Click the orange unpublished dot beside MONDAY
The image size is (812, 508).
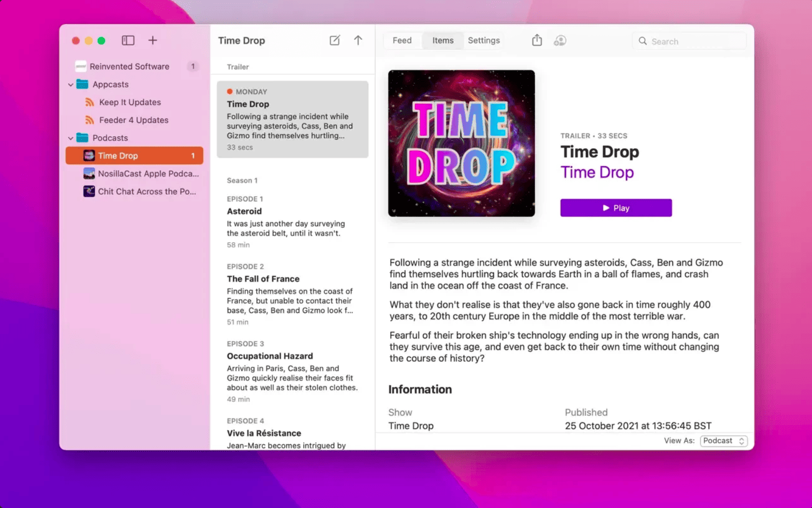coord(230,92)
